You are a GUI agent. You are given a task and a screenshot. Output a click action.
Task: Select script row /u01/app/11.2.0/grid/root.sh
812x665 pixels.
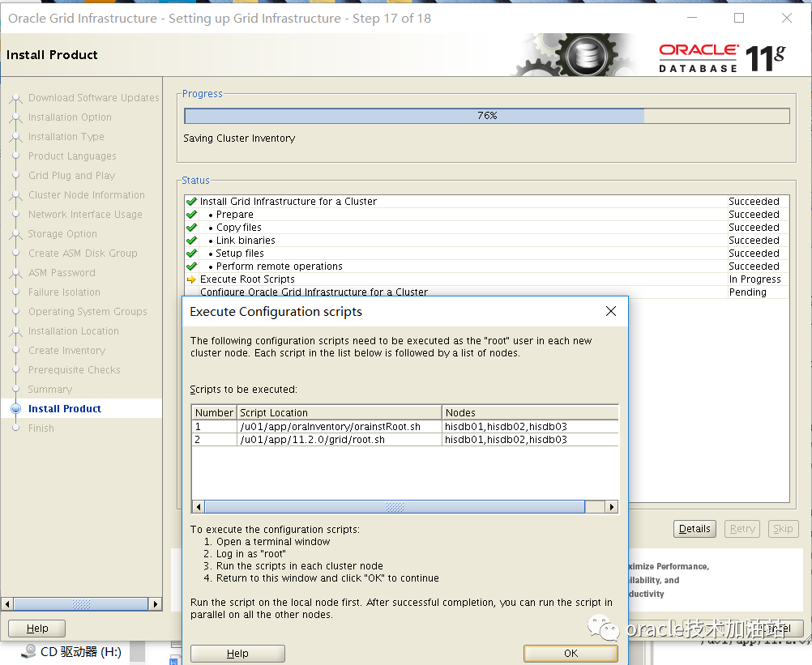coord(405,439)
